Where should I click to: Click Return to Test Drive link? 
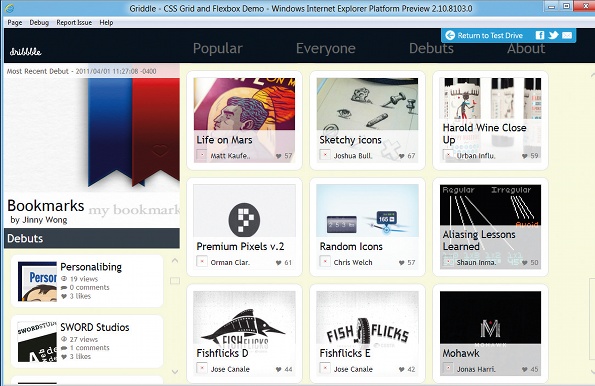click(490, 35)
